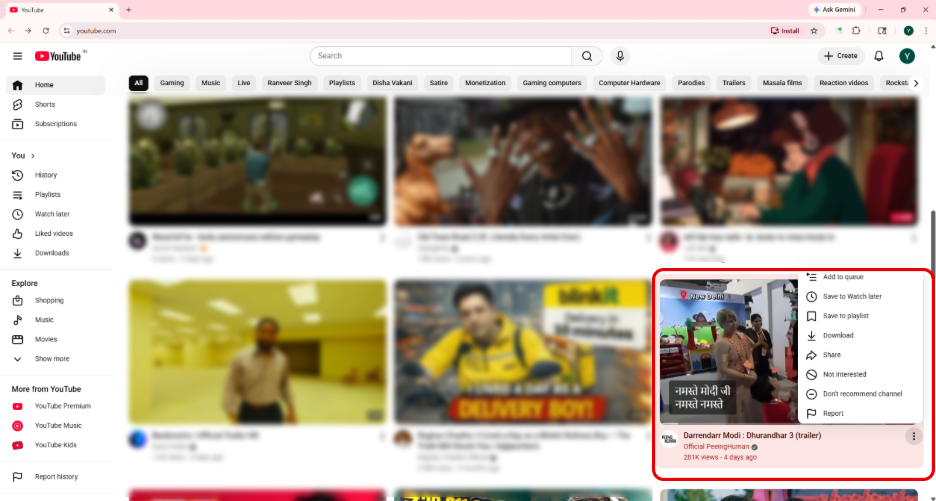This screenshot has width=936, height=501.
Task: Select Report from the context menu
Action: click(x=860, y=413)
